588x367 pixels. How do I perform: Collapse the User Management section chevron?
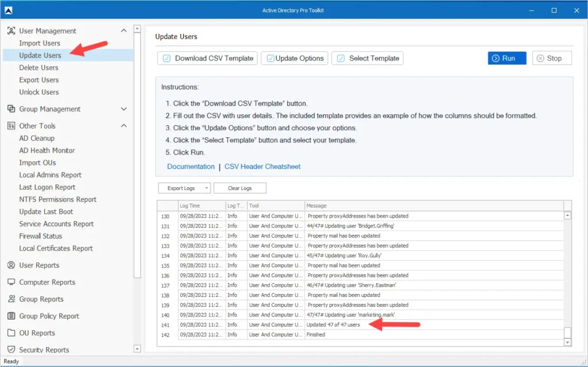(124, 30)
